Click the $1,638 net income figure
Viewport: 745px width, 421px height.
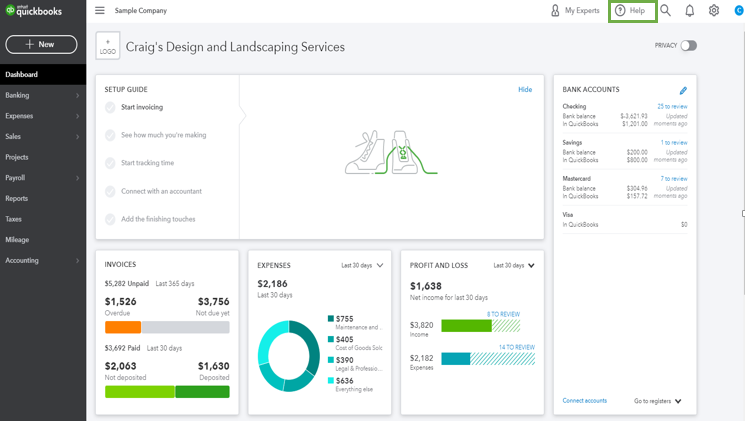pos(426,286)
